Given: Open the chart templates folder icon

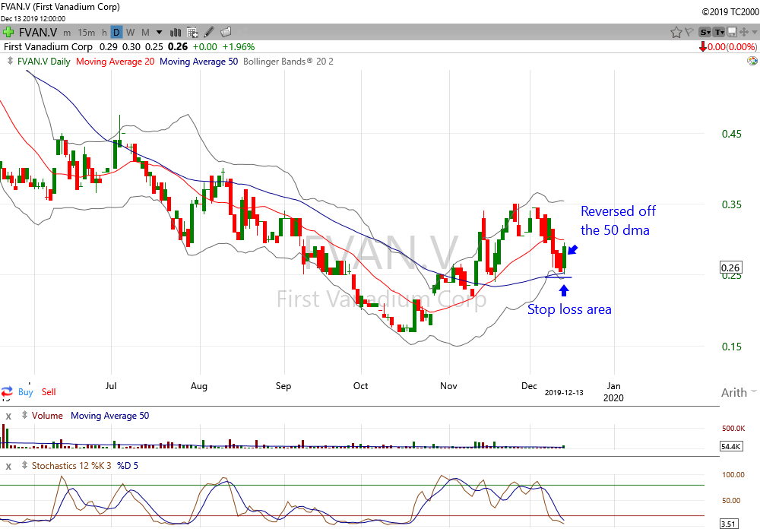Looking at the screenshot, I should [x=226, y=32].
